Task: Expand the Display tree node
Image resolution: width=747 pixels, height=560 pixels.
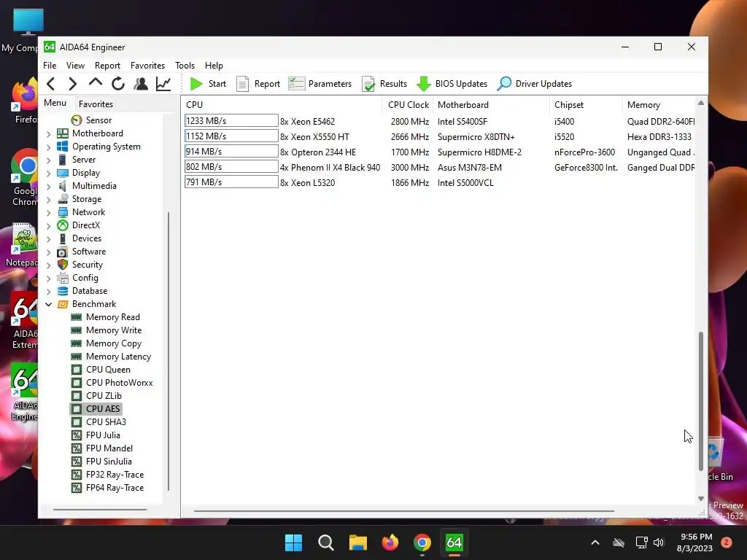Action: click(49, 174)
